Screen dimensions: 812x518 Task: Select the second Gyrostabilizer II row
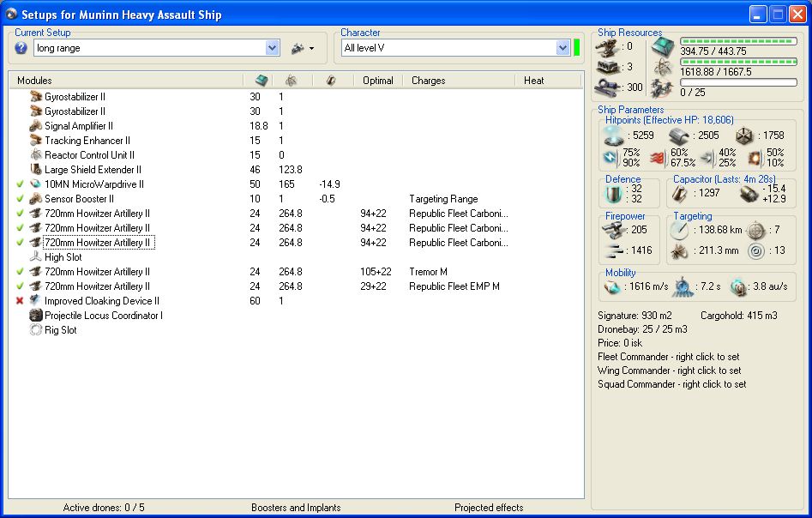click(297, 111)
